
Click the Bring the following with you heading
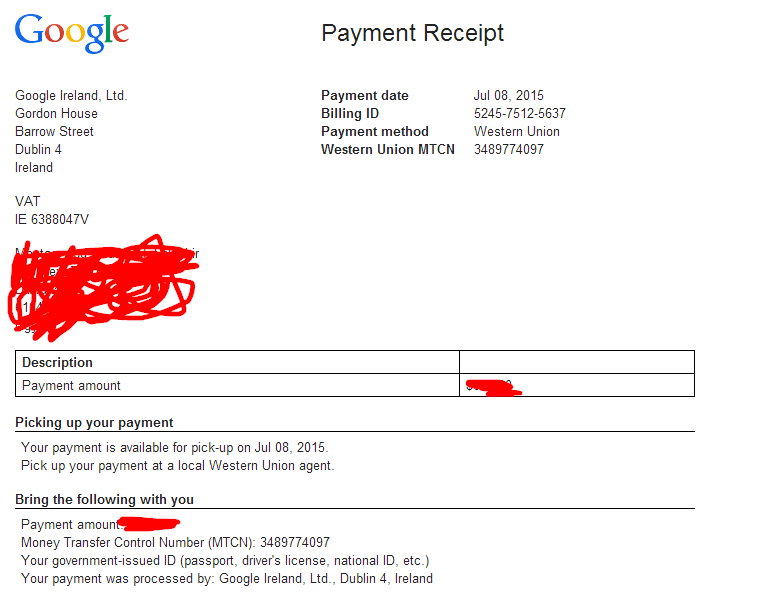tap(104, 499)
